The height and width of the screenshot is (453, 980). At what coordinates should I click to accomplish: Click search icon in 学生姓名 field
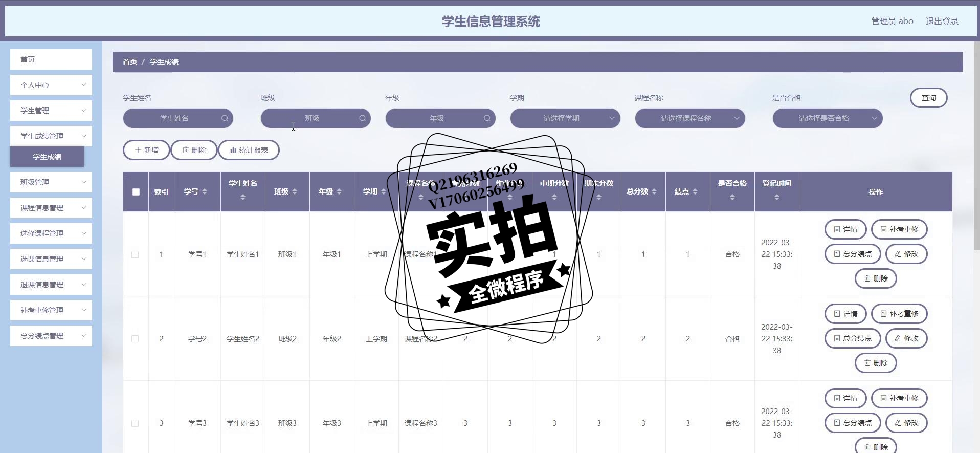[x=225, y=118]
